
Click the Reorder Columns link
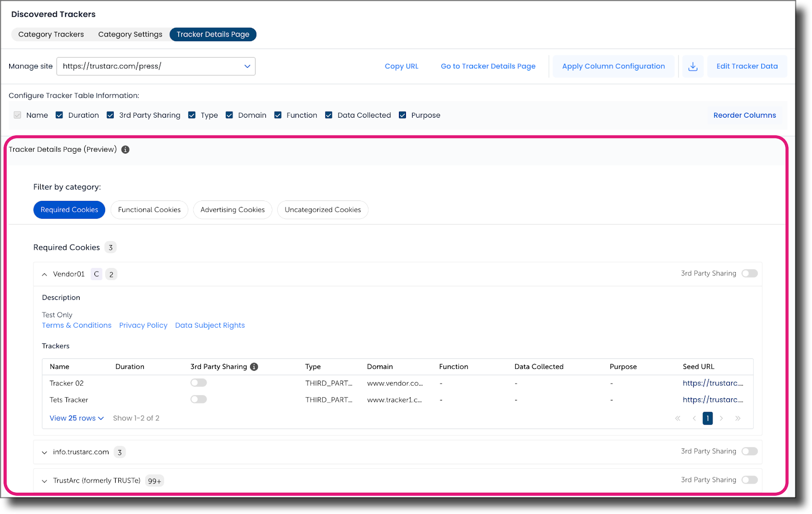(745, 115)
